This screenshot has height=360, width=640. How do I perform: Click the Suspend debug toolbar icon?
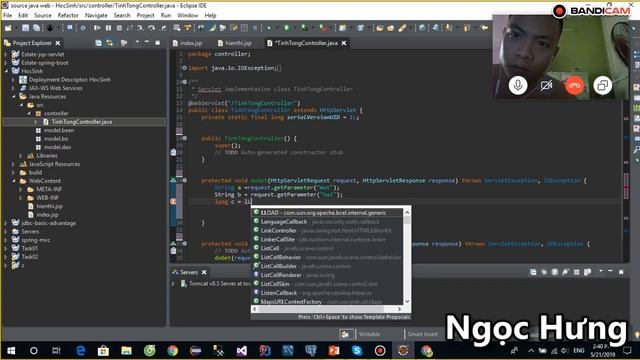click(108, 28)
